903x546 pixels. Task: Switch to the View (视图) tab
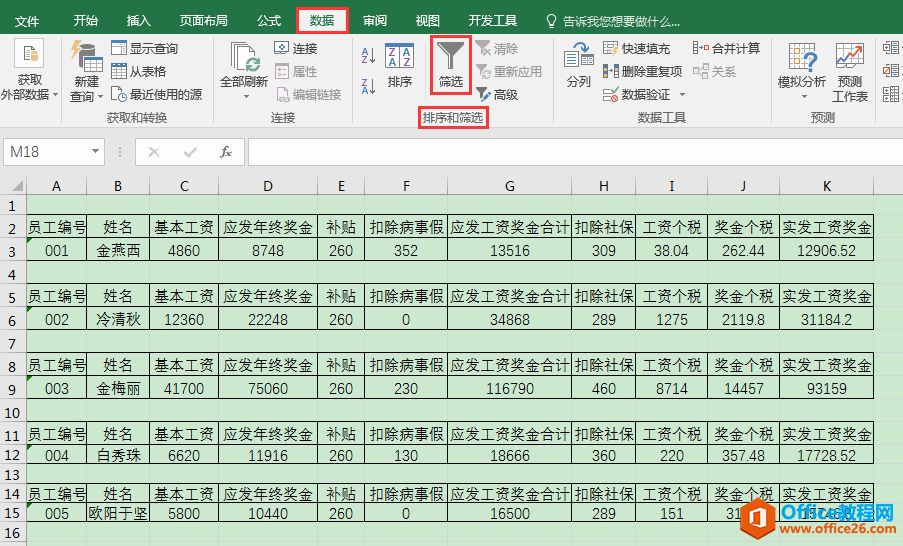[428, 21]
